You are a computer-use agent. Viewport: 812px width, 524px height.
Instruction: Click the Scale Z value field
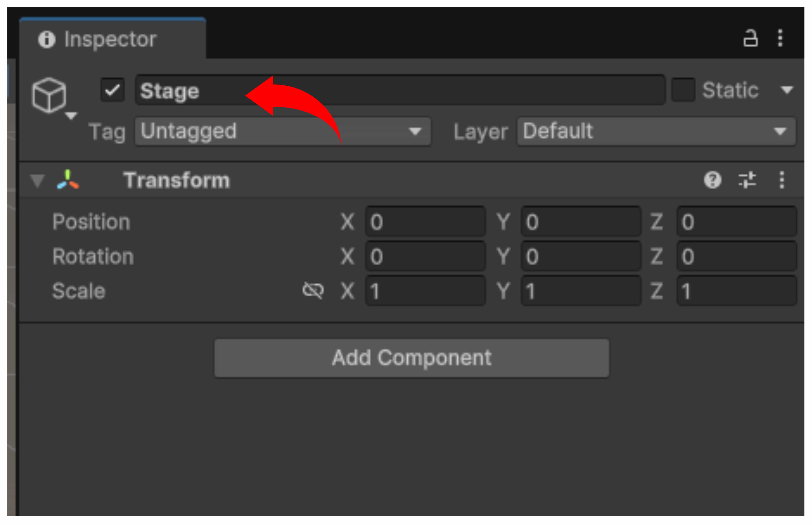736,291
